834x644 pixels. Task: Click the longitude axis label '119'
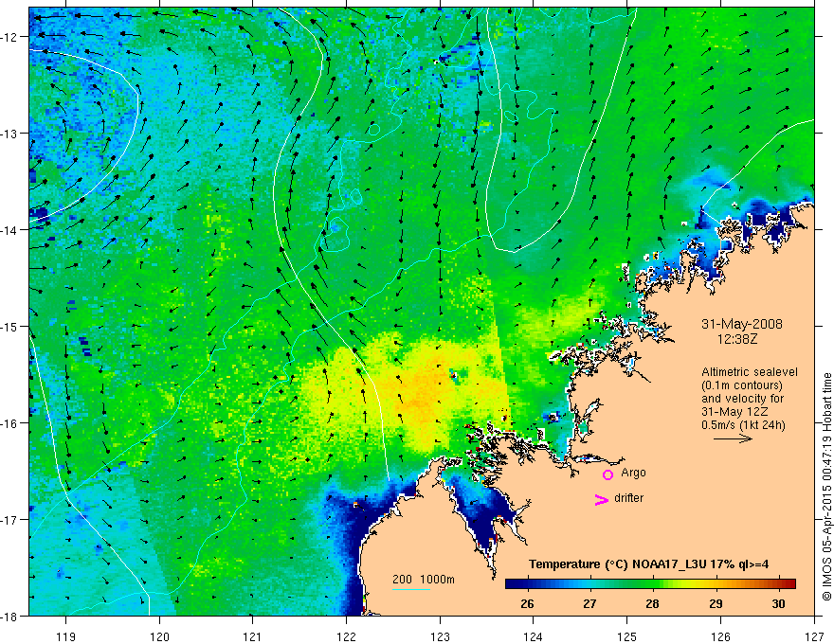(66, 636)
